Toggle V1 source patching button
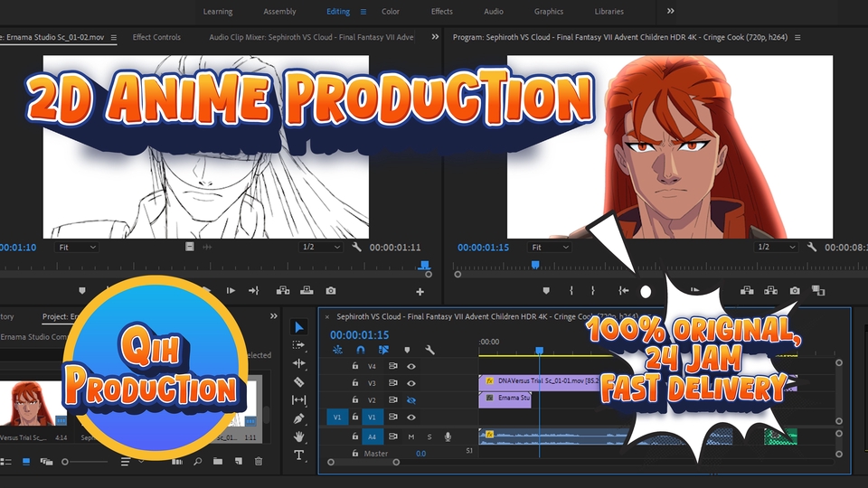The width and height of the screenshot is (868, 488). 337,418
